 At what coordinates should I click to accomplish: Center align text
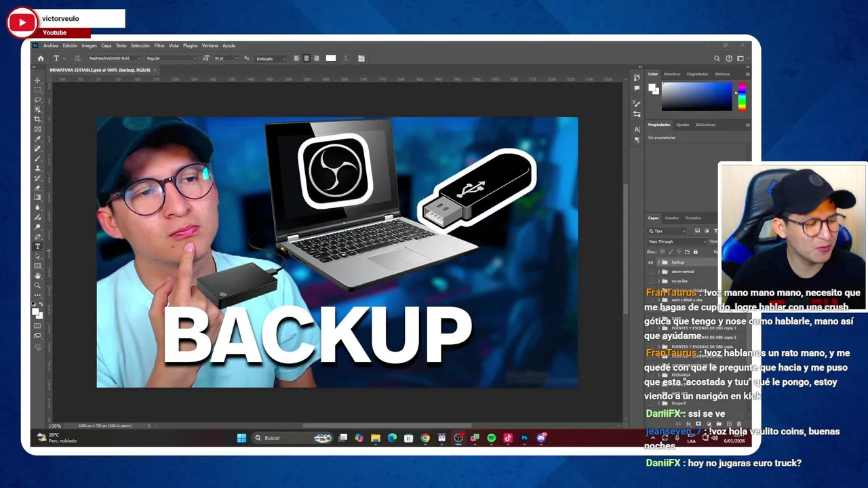point(307,58)
